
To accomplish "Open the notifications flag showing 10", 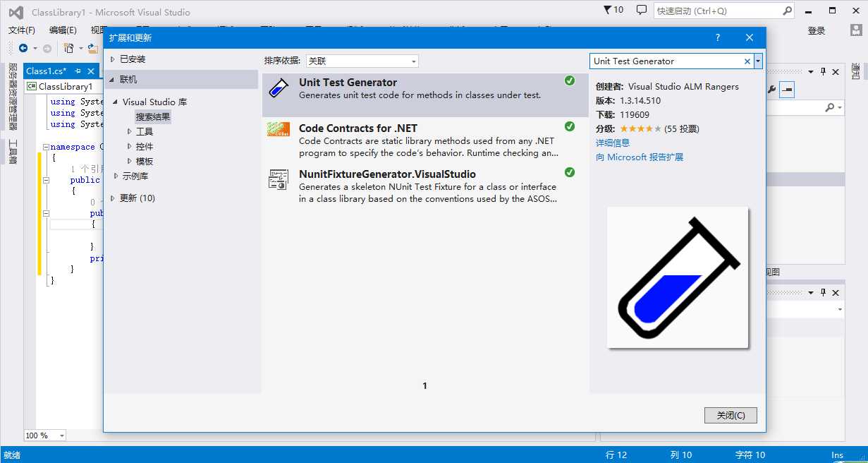I will 613,10.
